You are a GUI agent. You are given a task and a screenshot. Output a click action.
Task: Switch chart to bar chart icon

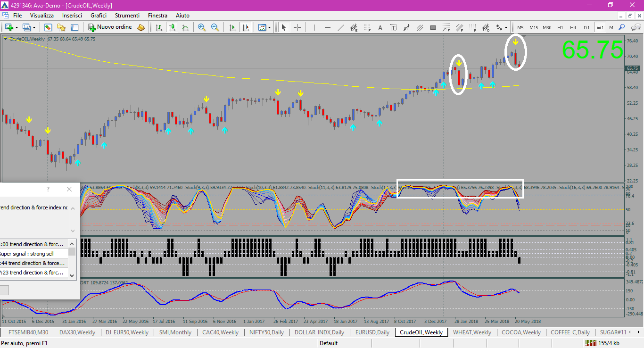pyautogui.click(x=159, y=27)
